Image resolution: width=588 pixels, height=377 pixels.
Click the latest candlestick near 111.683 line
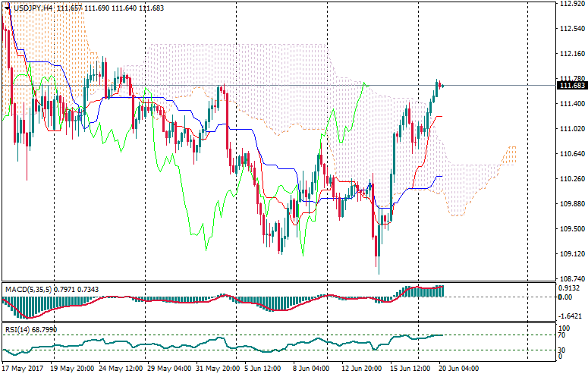coord(442,85)
